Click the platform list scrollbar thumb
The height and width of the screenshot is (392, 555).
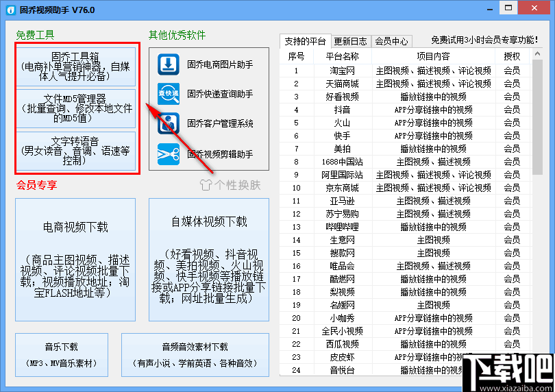pyautogui.click(x=537, y=117)
